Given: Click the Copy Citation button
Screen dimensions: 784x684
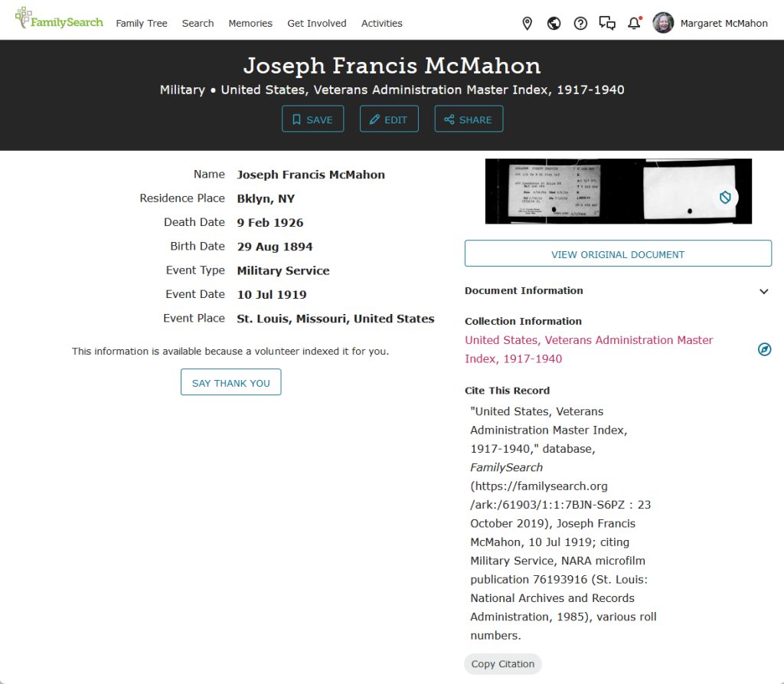Looking at the screenshot, I should click(502, 664).
